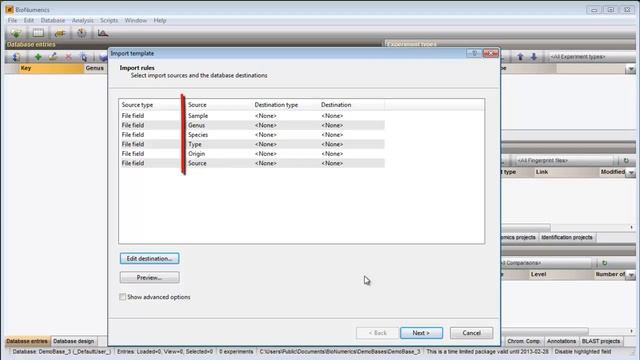Select the Species source row
The height and width of the screenshot is (360, 640).
click(252, 135)
